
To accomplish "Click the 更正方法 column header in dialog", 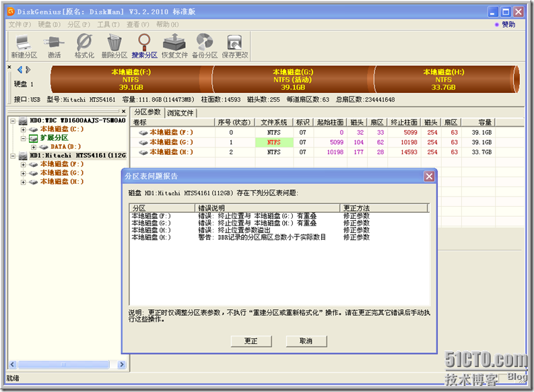I will [x=383, y=207].
